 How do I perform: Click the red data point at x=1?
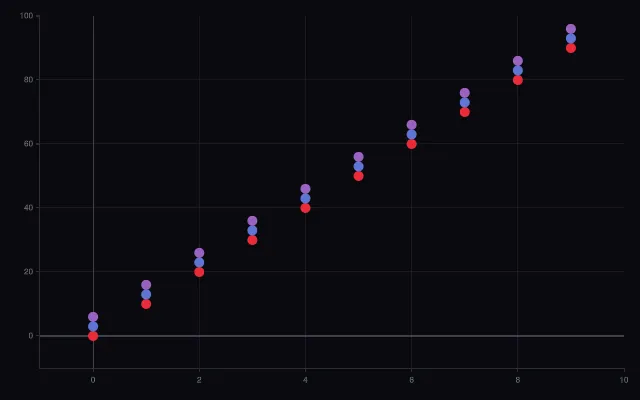[x=146, y=304]
